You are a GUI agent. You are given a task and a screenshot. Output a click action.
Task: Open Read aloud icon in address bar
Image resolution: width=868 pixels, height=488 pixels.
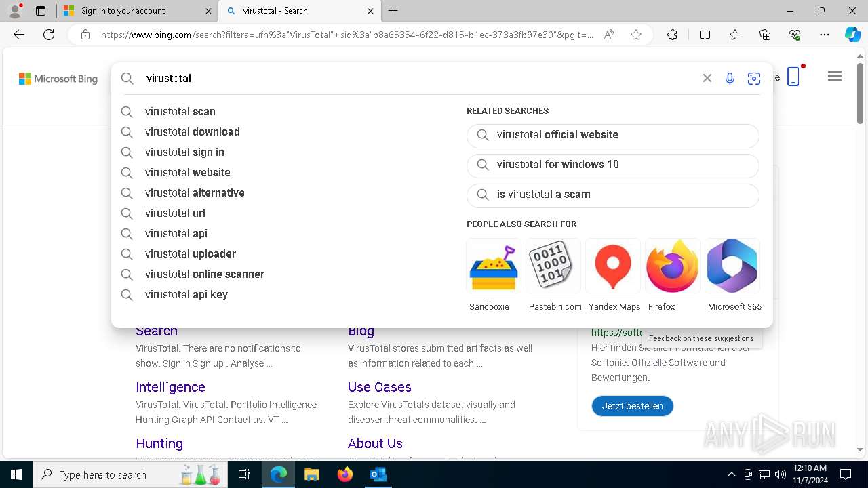click(x=609, y=35)
